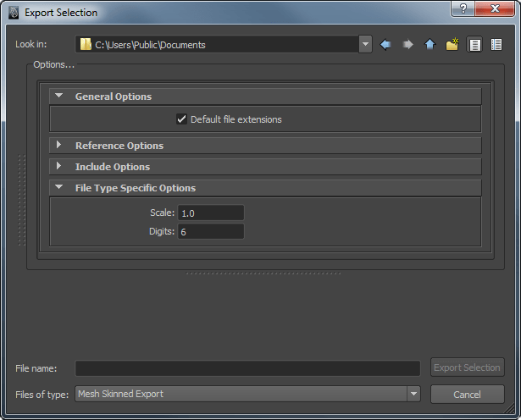Open the Files of type dropdown
Viewport: 521px width, 420px height.
point(247,394)
